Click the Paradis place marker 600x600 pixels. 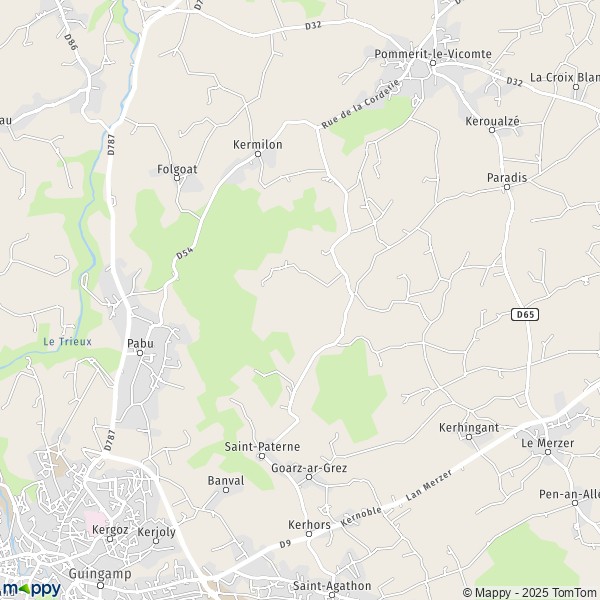pyautogui.click(x=507, y=187)
